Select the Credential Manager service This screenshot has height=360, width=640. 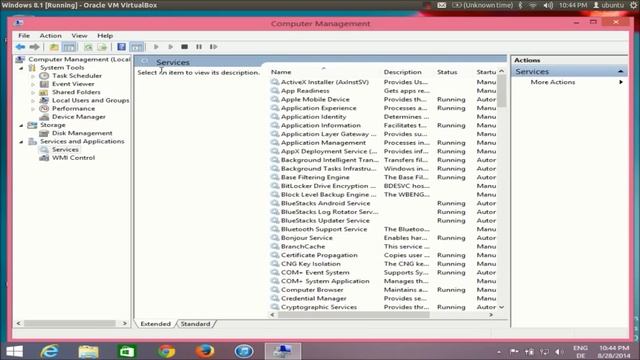pyautogui.click(x=313, y=298)
